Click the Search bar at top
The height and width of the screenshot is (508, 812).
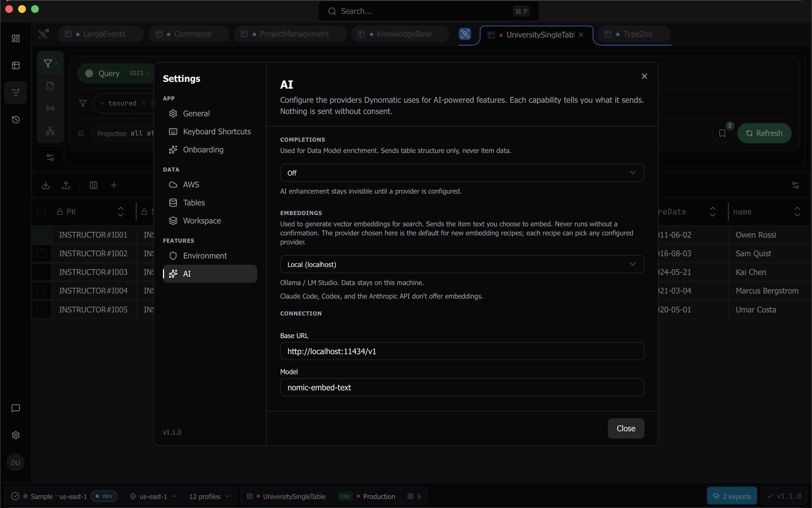[429, 11]
